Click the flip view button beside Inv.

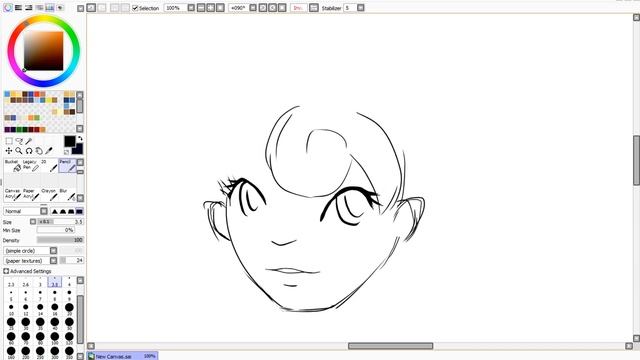(313, 8)
